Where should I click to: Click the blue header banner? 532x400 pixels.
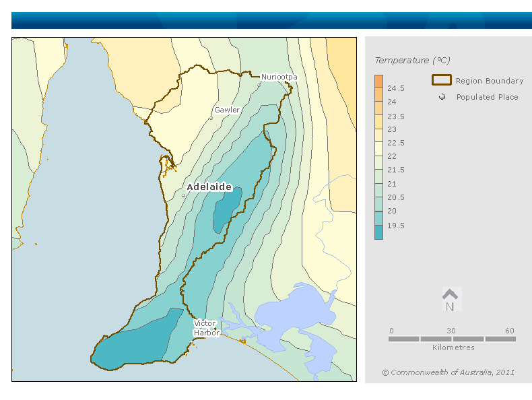[271, 21]
